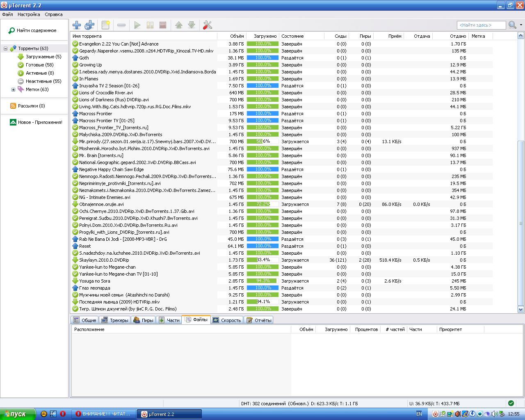Click progress bar of Obnajennoe.orujie.avi
Viewport: 525px width, 420px height.
pos(262,204)
